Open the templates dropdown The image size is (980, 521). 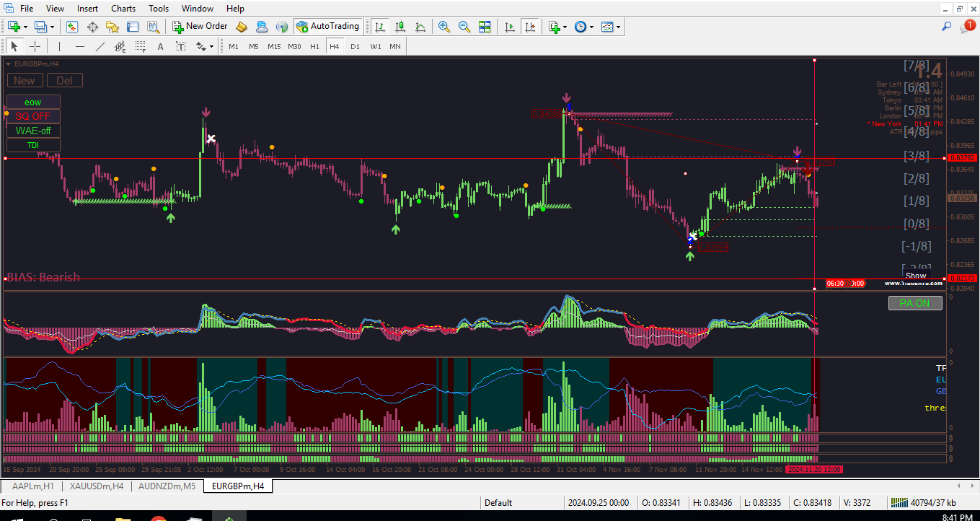click(619, 27)
